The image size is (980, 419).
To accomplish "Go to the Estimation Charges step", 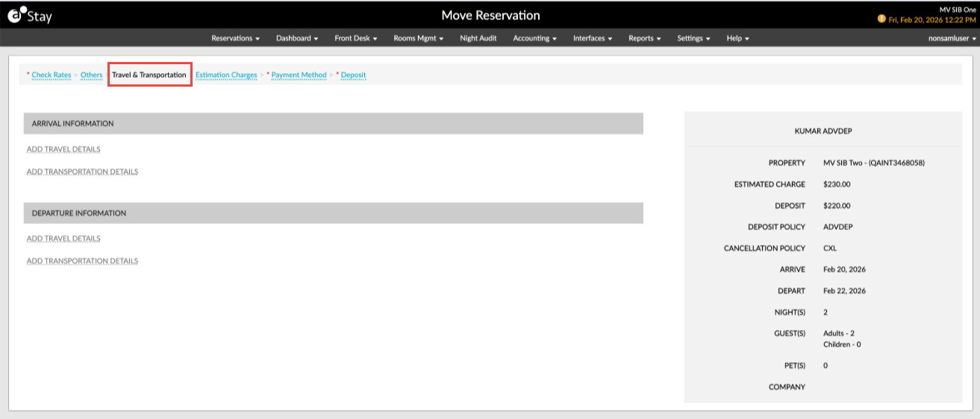I will tap(226, 75).
